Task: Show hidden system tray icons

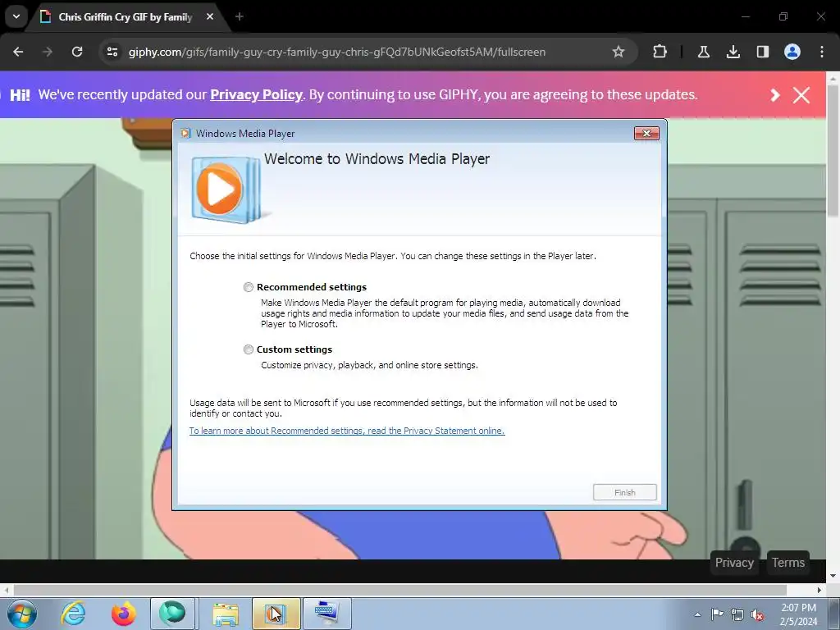Action: 697,614
